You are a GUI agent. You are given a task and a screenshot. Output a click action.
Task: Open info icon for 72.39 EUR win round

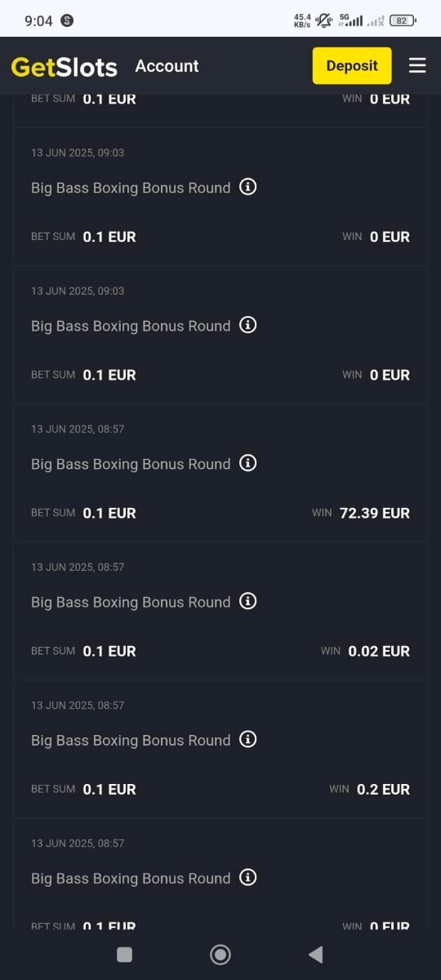[x=248, y=463]
